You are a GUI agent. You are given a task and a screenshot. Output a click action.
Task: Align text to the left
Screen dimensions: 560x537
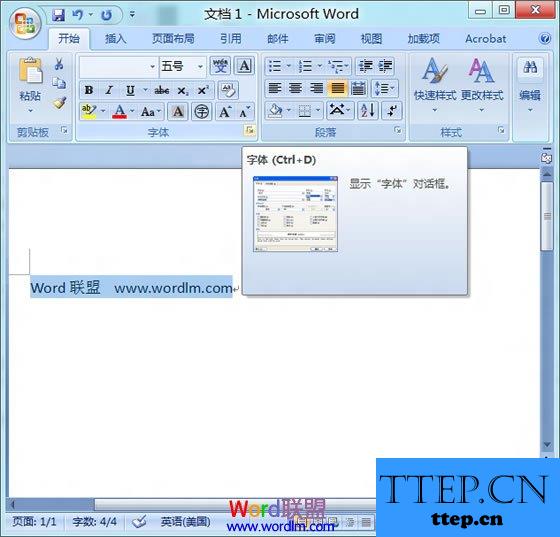pyautogui.click(x=274, y=88)
